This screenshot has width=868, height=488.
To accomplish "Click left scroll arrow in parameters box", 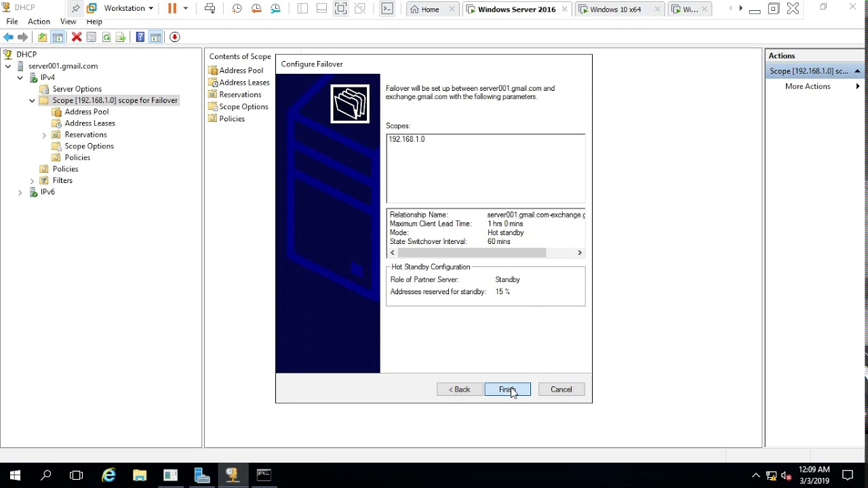I will tap(393, 253).
